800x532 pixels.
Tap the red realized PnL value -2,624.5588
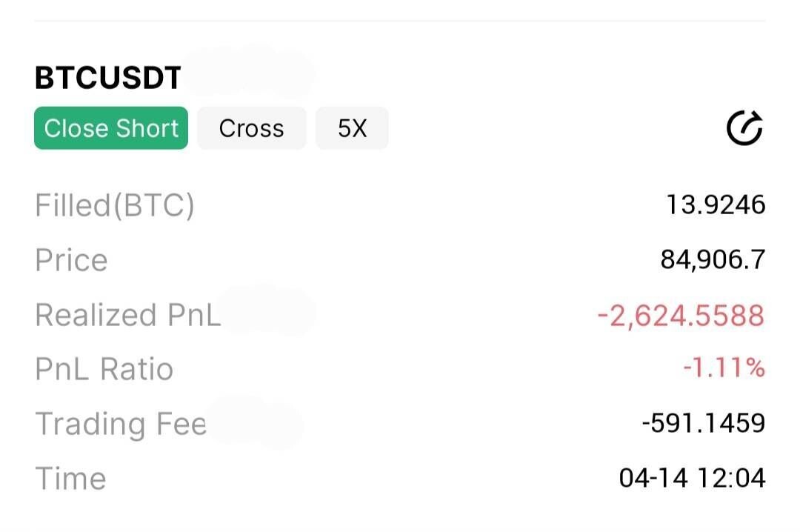(x=681, y=315)
